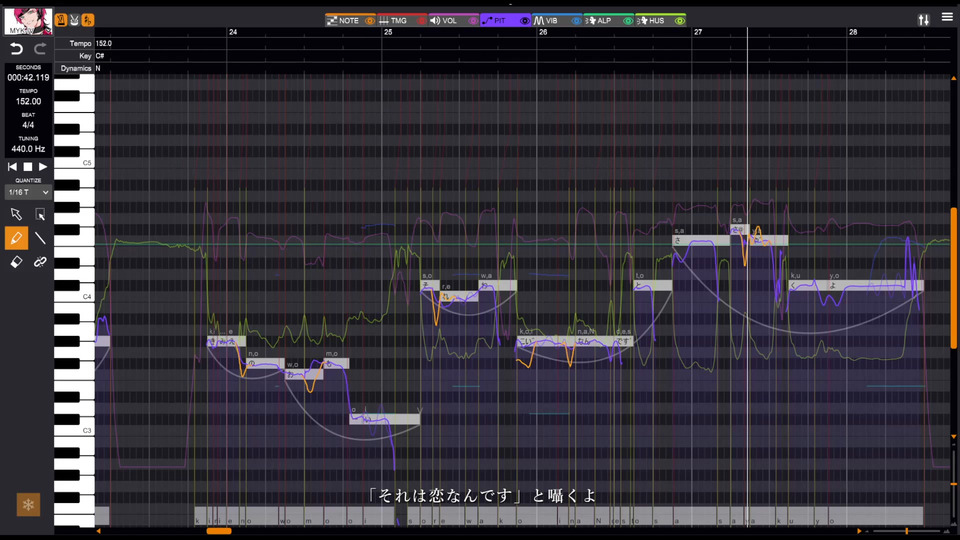Open the mixer sliders panel icon

pos(923,20)
